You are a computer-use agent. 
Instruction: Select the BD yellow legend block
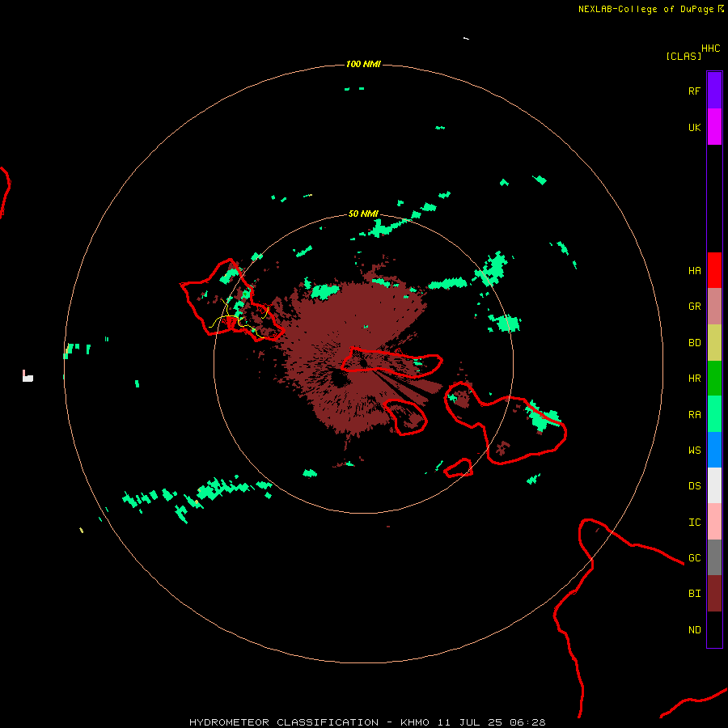[x=714, y=343]
